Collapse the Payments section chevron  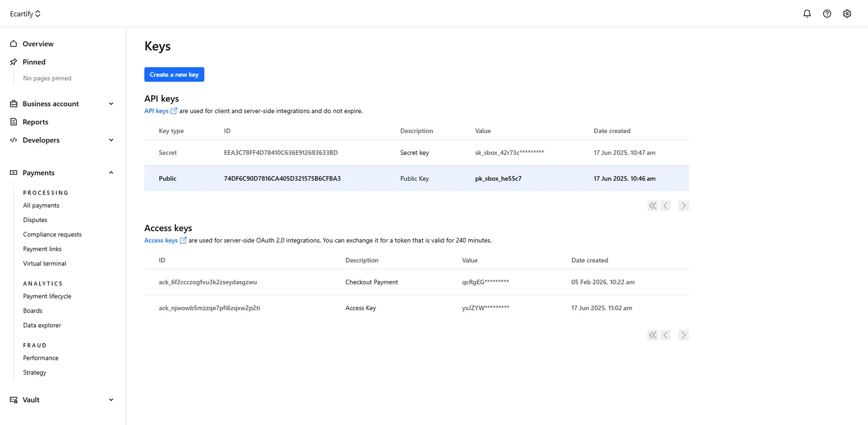pos(111,173)
